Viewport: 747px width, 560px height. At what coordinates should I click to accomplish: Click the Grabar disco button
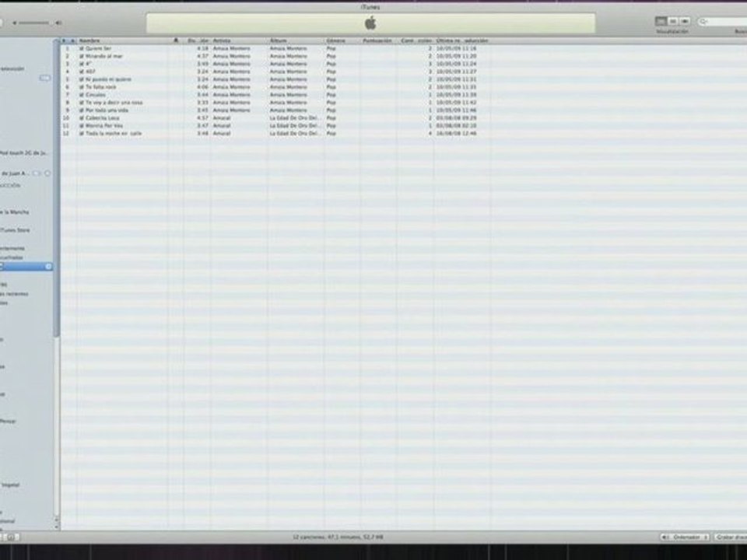(731, 537)
